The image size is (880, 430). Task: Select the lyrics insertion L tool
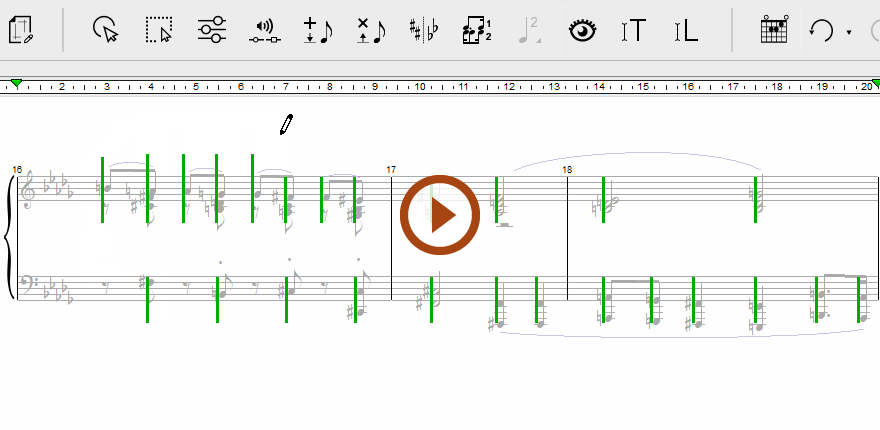coord(685,30)
